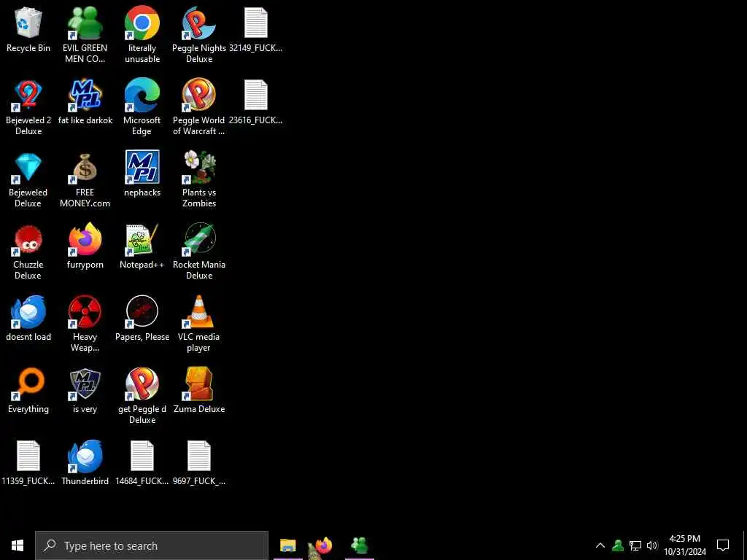Open the network status tray icon
747x560 pixels.
(x=635, y=545)
